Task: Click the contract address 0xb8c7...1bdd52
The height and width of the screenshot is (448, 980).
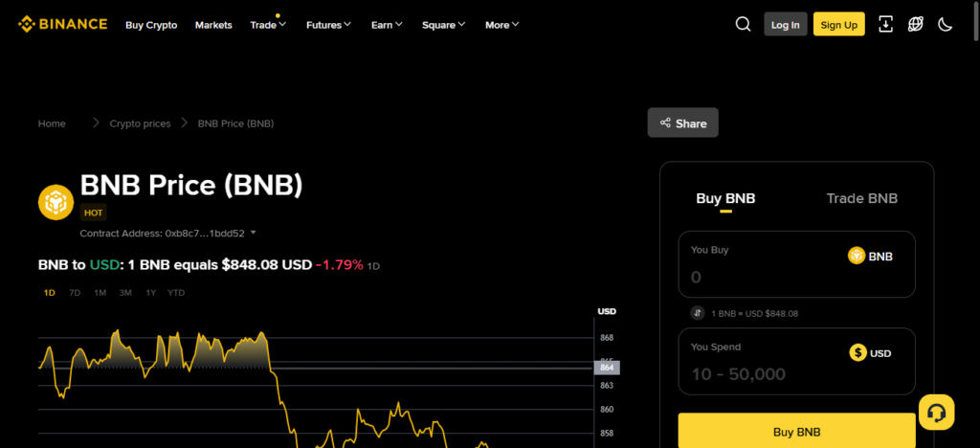Action: click(205, 233)
